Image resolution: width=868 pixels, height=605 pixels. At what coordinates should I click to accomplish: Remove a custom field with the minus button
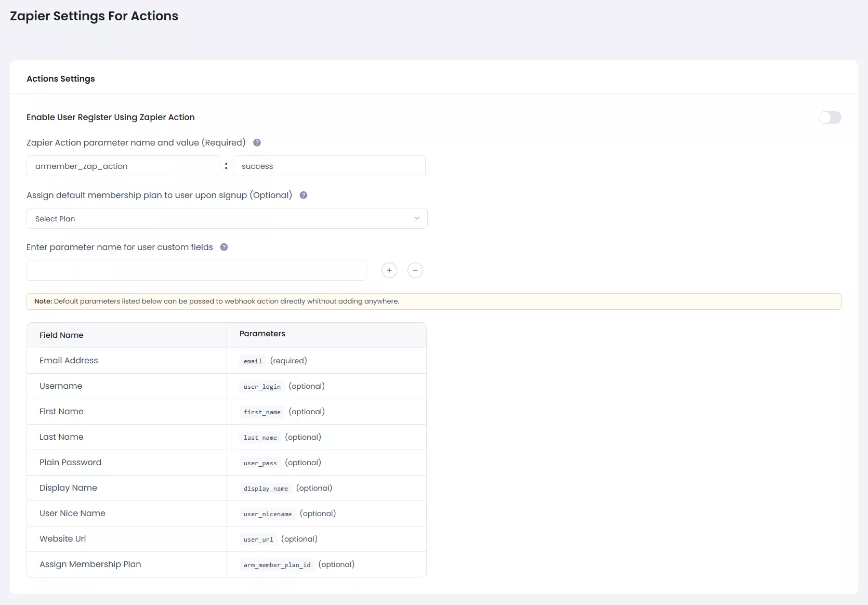(415, 270)
